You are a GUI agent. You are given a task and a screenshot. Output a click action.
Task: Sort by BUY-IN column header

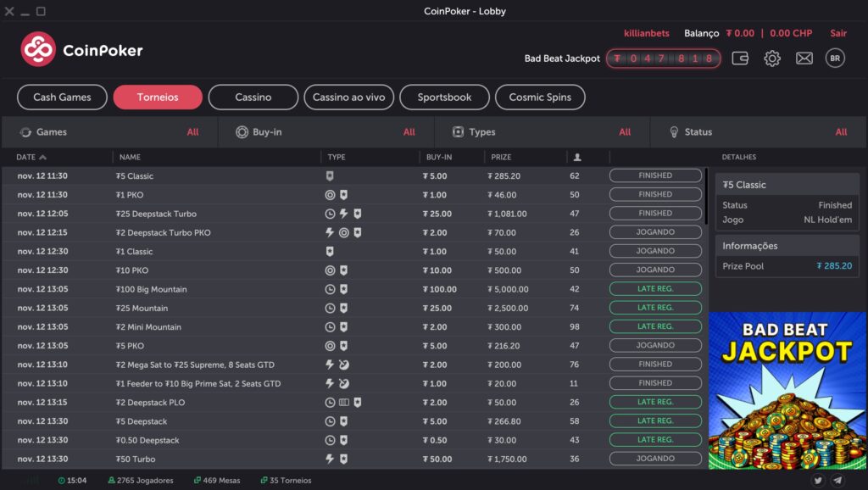(439, 157)
